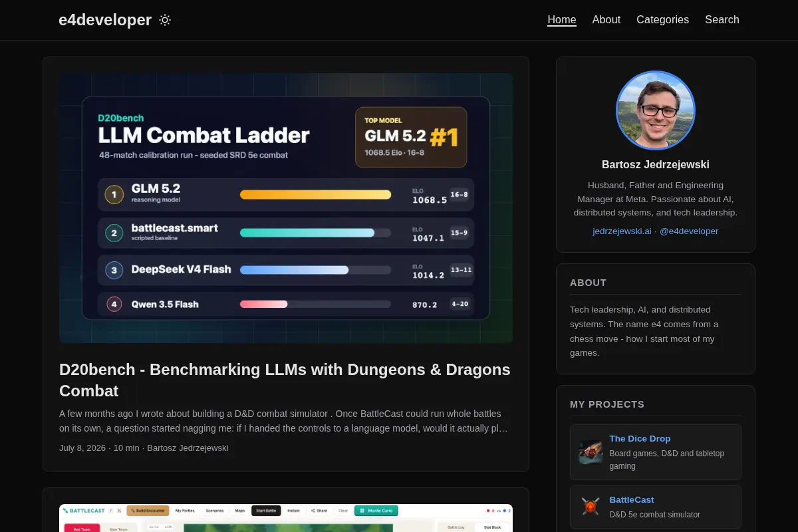Open the @e4developer profile link
The width and height of the screenshot is (798, 532).
click(689, 231)
